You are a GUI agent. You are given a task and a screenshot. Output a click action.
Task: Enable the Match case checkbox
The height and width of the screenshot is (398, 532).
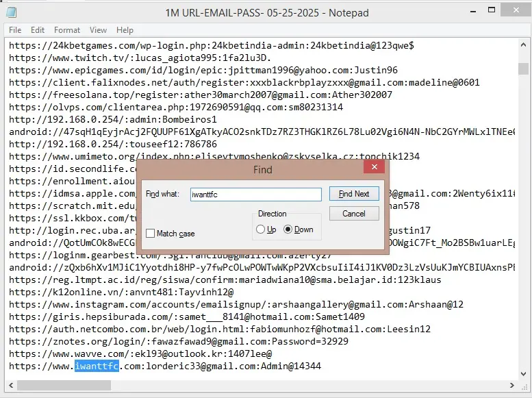150,234
